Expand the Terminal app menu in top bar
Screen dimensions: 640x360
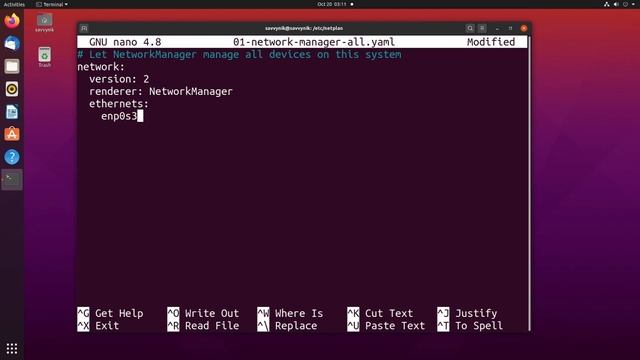tap(52, 4)
